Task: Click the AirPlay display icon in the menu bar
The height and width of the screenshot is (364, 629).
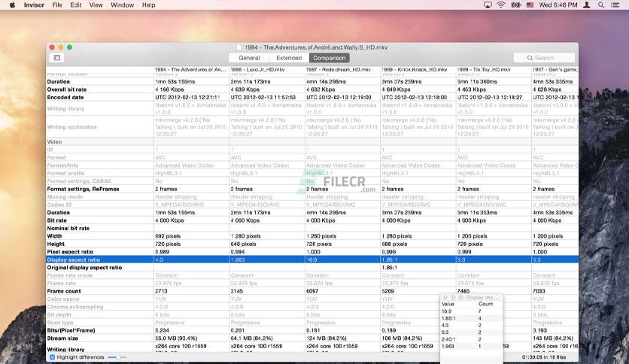Action: click(488, 5)
